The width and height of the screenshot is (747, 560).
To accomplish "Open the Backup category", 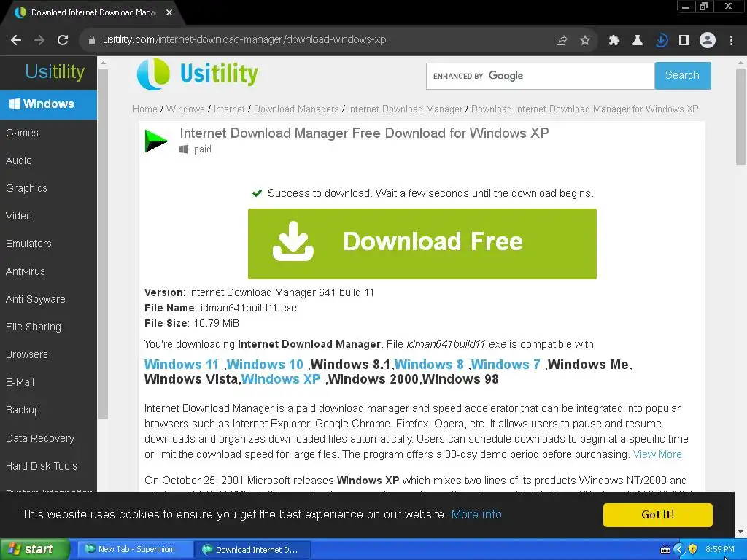I will [x=23, y=410].
